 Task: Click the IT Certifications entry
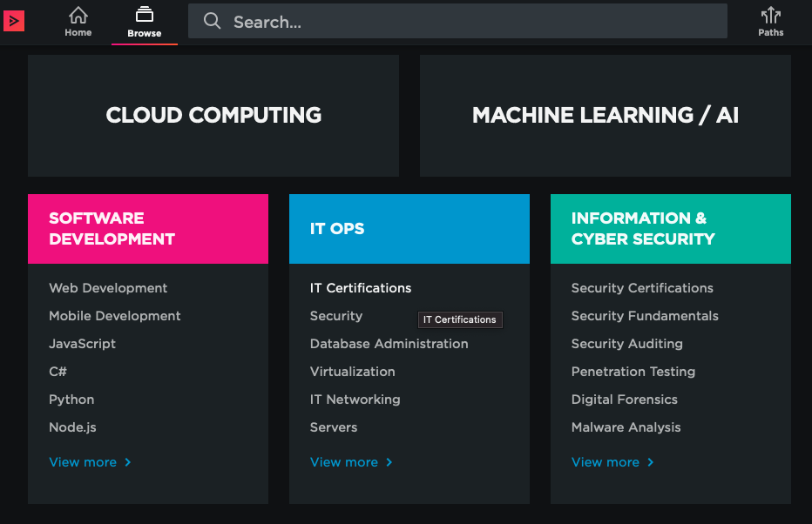362,287
